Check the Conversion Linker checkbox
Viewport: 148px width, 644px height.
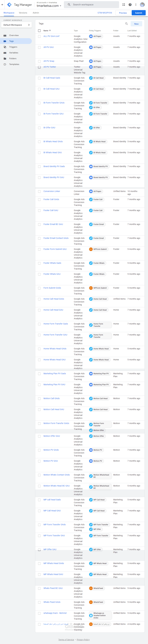click(x=39, y=192)
